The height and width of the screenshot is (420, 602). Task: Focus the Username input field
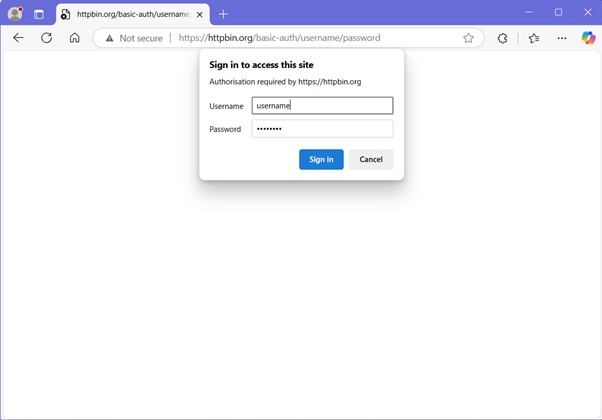(322, 106)
